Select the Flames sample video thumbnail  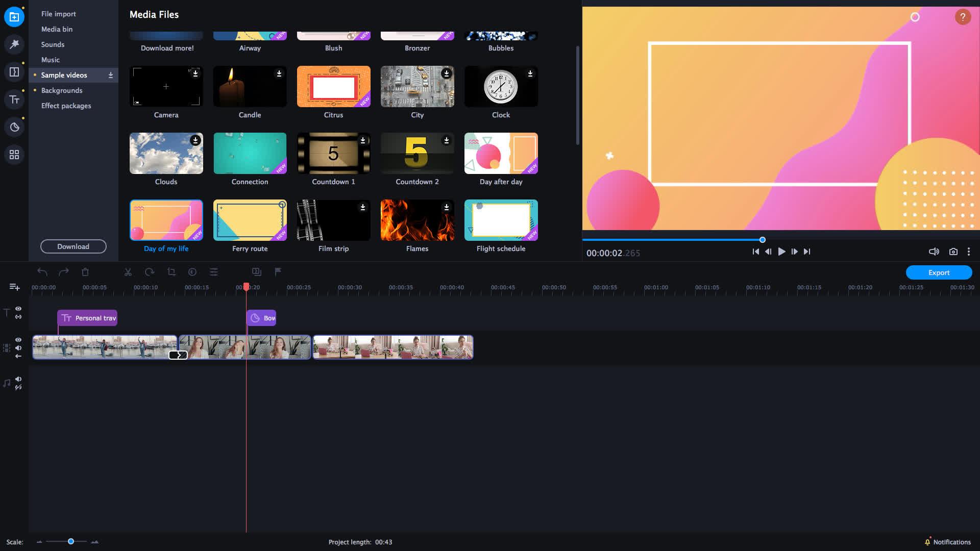point(417,220)
